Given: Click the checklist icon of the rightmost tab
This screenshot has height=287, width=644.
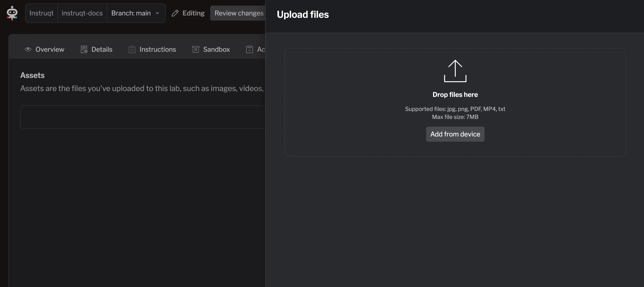Looking at the screenshot, I should tap(250, 49).
